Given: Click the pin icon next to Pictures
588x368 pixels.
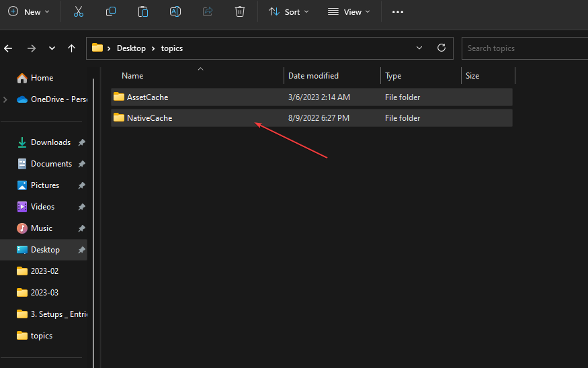Looking at the screenshot, I should [x=81, y=185].
